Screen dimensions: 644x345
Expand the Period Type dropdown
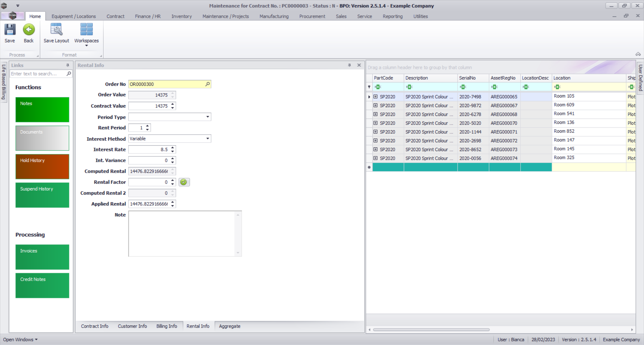(208, 117)
